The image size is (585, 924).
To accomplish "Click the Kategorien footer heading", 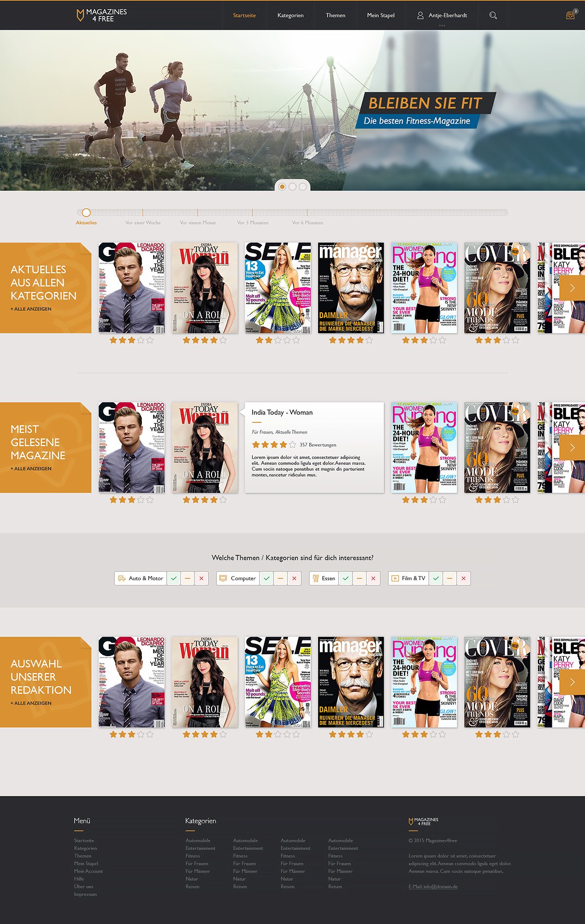I will [x=200, y=821].
